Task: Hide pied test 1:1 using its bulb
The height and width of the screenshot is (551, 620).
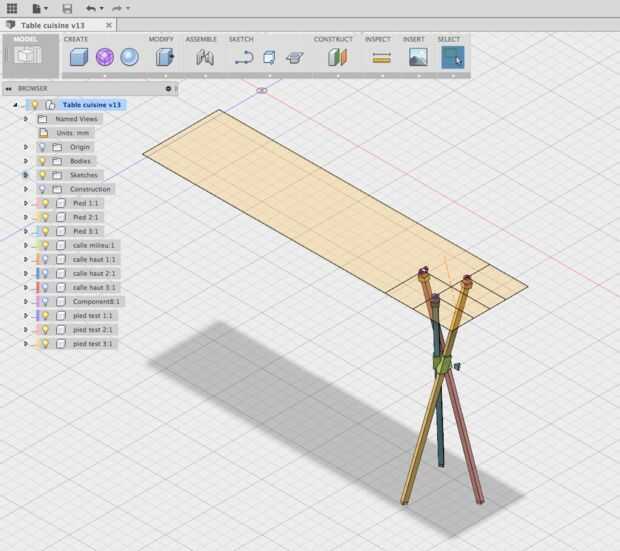Action: pos(45,316)
